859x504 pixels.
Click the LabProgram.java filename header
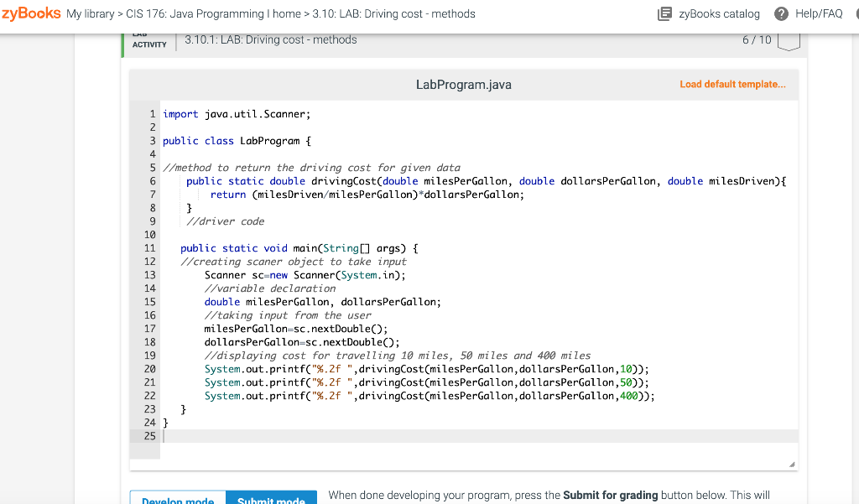pyautogui.click(x=463, y=84)
